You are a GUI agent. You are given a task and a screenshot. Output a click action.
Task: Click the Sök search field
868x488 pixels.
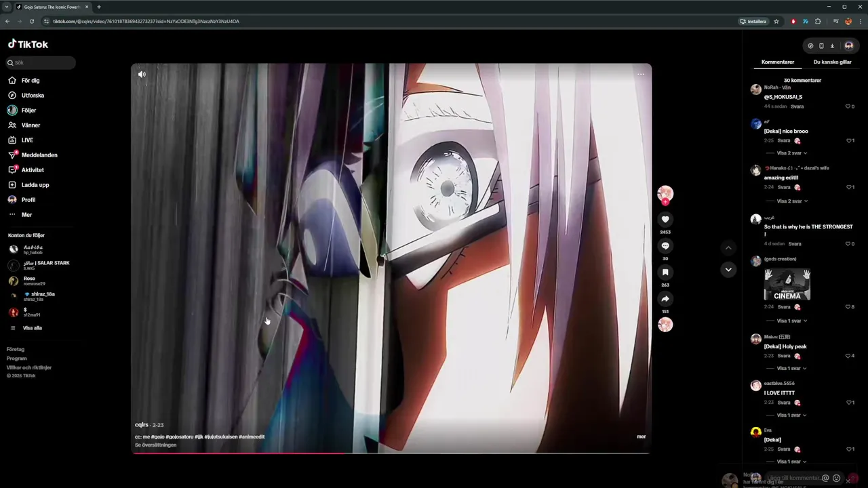coord(41,62)
